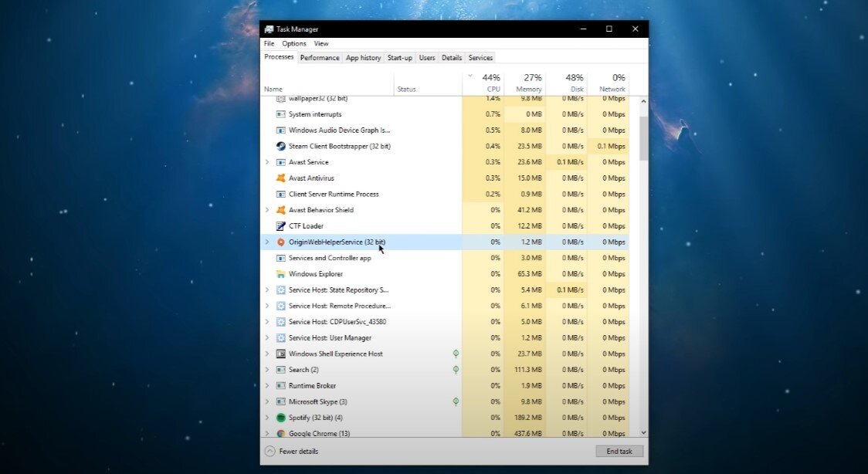Select the Windows Explorer process row
The height and width of the screenshot is (474, 868).
445,274
